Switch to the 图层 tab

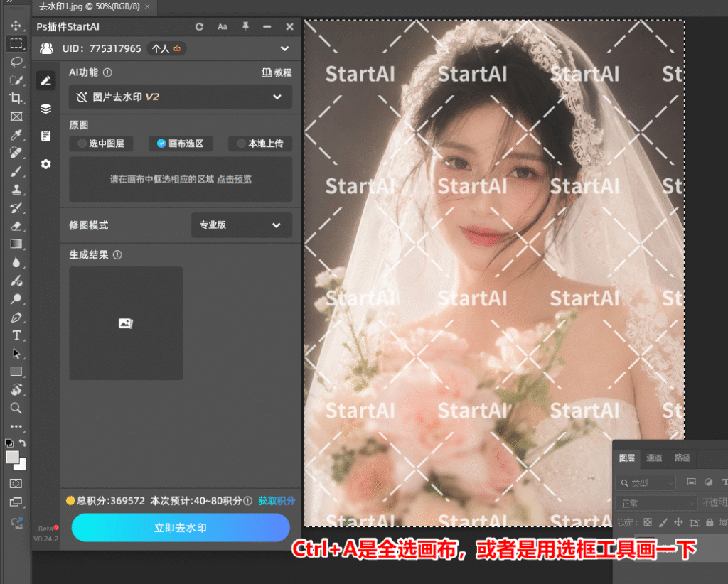627,458
